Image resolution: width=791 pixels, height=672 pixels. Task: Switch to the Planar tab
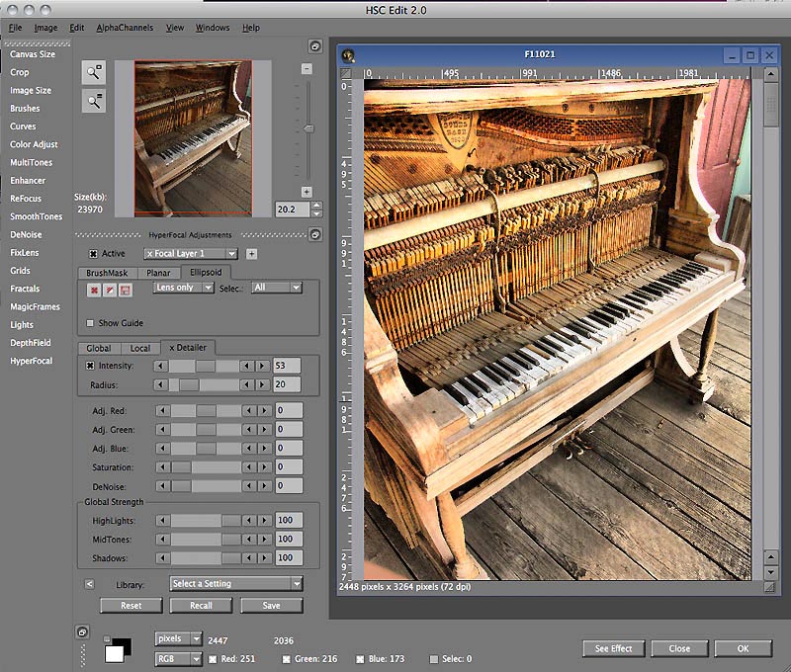pyautogui.click(x=161, y=272)
